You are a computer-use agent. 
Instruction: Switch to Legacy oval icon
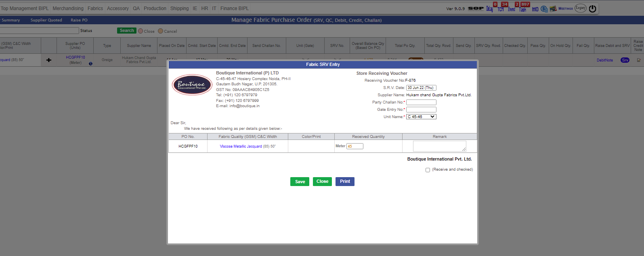pos(581,8)
